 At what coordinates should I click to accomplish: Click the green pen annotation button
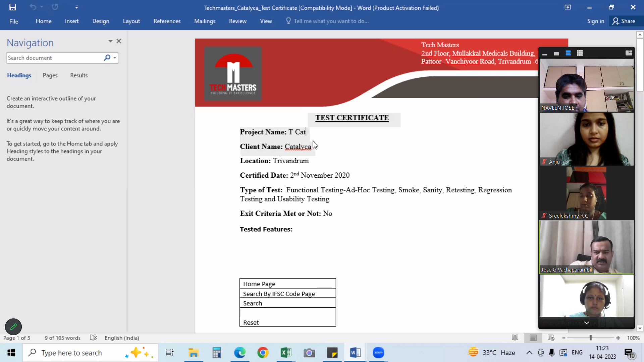pyautogui.click(x=13, y=326)
